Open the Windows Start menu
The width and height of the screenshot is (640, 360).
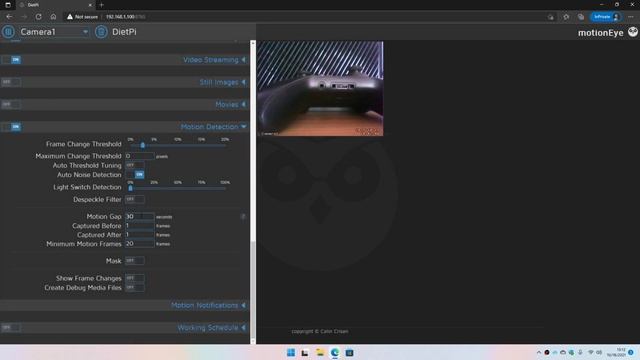click(x=291, y=353)
